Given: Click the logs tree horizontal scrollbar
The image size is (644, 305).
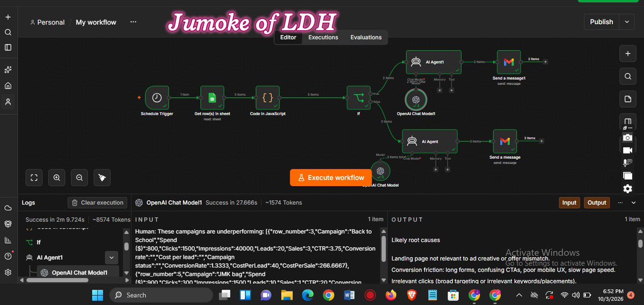Looking at the screenshot, I should (x=57, y=280).
